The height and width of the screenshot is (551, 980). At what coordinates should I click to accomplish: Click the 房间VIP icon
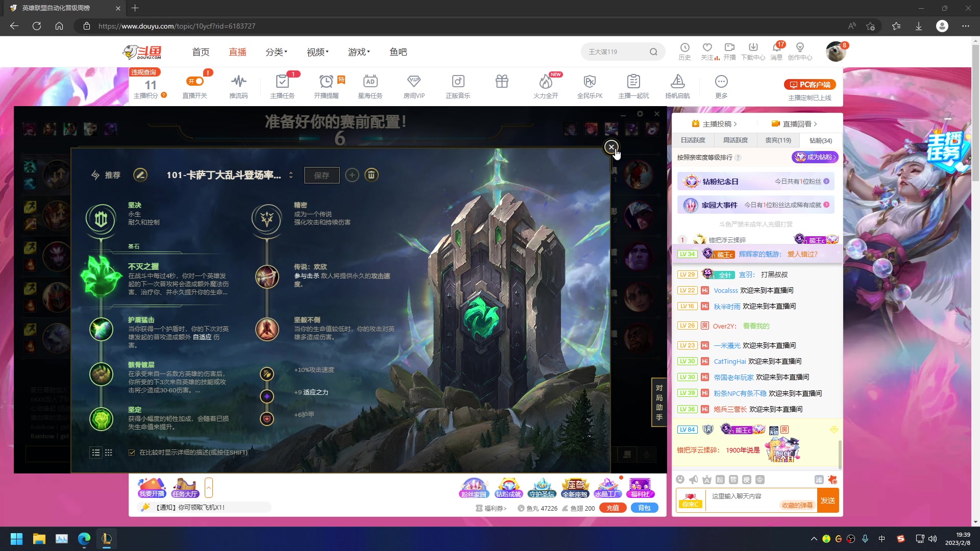click(414, 82)
